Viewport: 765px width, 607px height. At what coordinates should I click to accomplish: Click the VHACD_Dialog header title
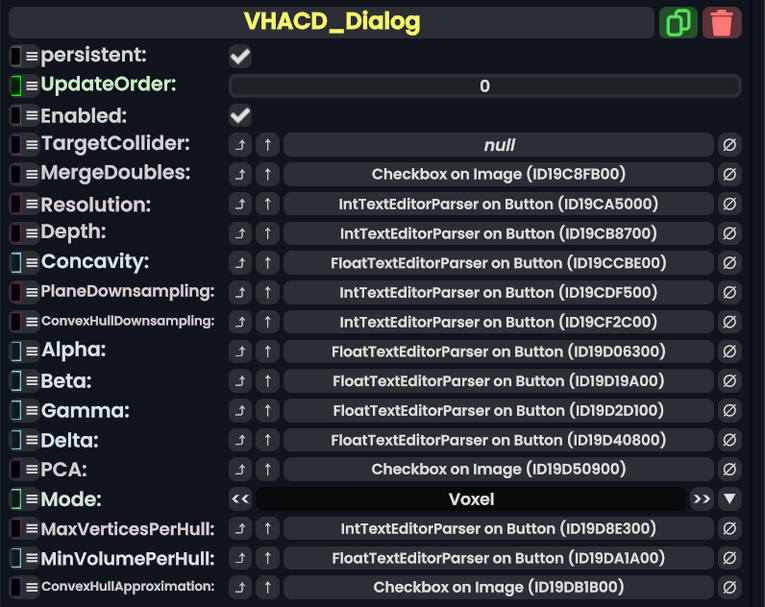tap(331, 22)
